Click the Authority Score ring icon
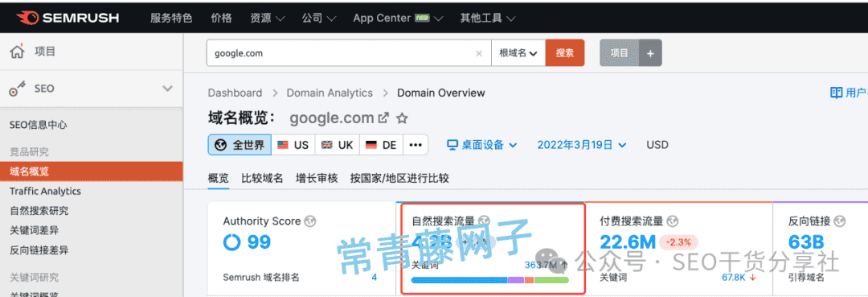 (231, 243)
